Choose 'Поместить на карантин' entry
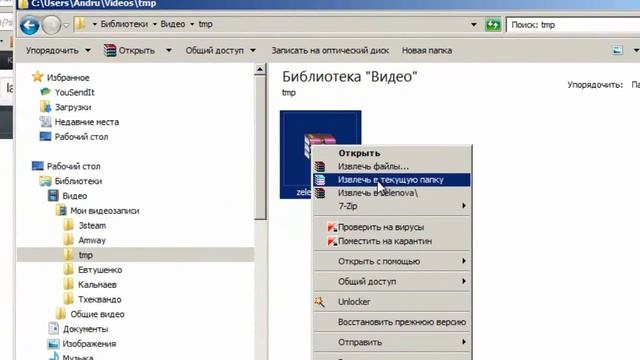This screenshot has width=640, height=360. click(x=391, y=241)
